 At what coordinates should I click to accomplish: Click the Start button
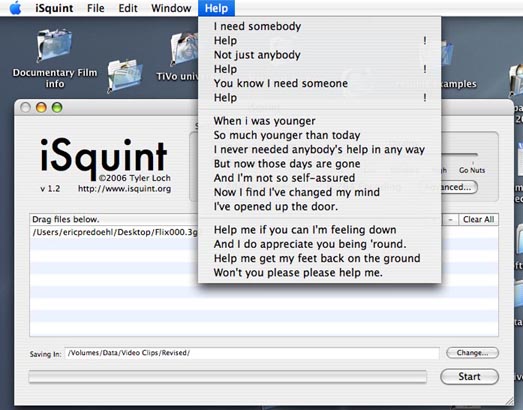[469, 377]
